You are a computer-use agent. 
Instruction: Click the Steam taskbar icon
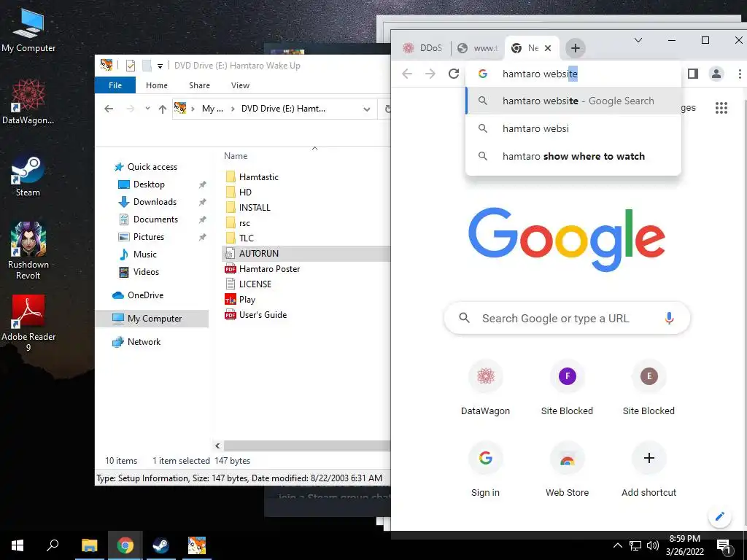(160, 545)
